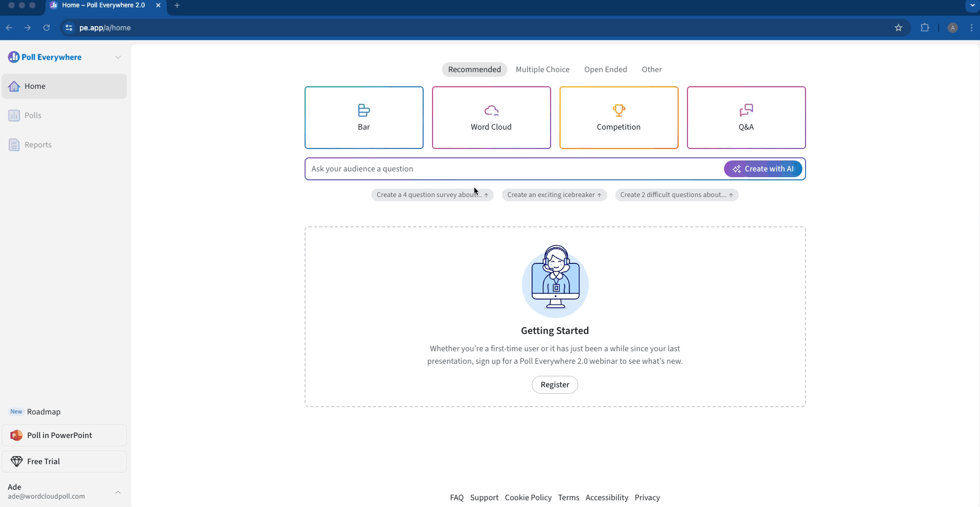Click the Competition trophy icon
Image resolution: width=980 pixels, height=507 pixels.
coord(619,110)
